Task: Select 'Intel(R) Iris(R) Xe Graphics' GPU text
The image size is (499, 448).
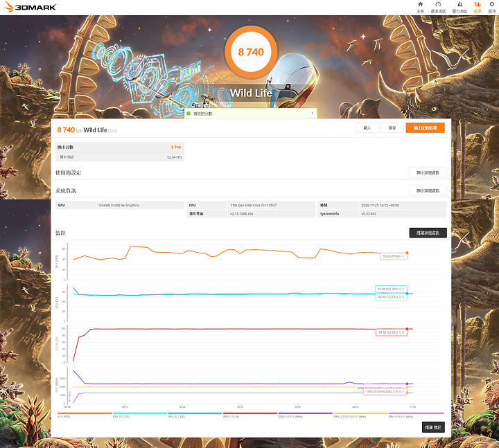Action: [119, 206]
